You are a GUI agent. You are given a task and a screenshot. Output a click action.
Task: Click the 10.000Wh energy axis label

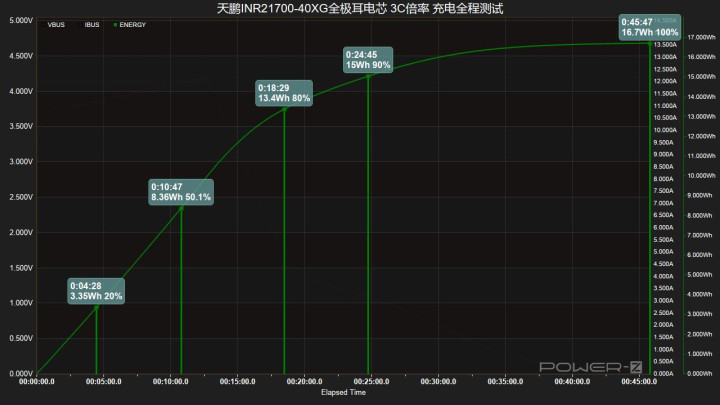click(x=701, y=176)
